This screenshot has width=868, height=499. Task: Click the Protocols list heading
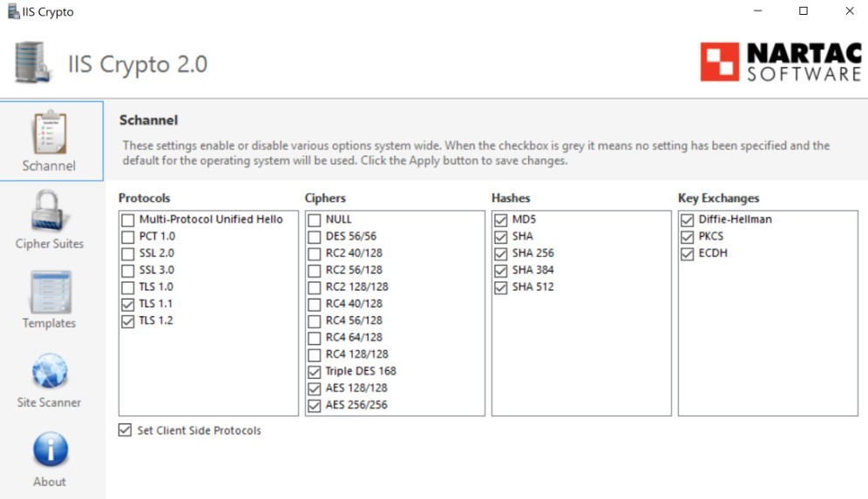145,198
